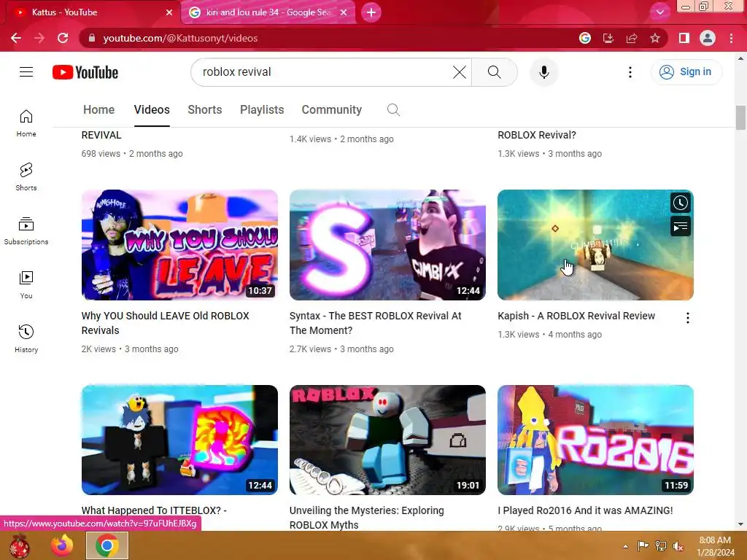
Task: Open Subscriptions in the left sidebar
Action: 26,230
